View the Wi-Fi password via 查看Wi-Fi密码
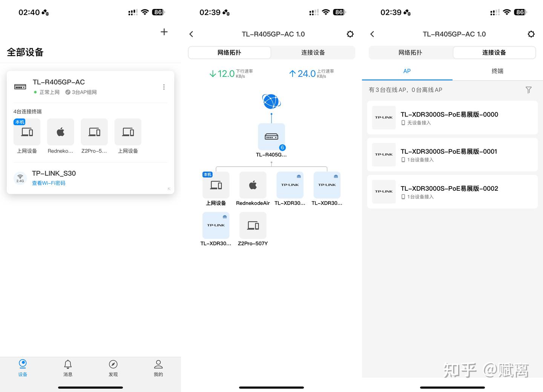 (49, 183)
